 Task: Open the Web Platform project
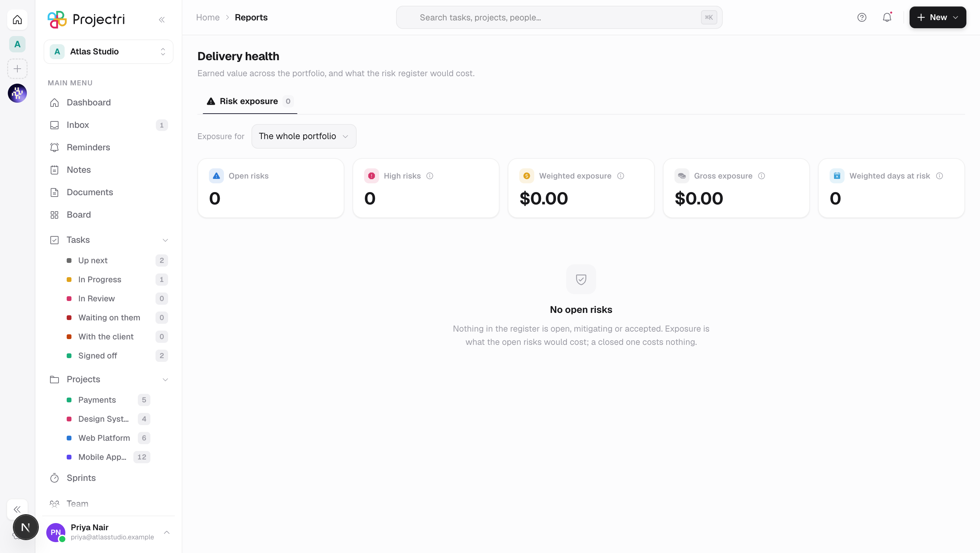click(109, 438)
